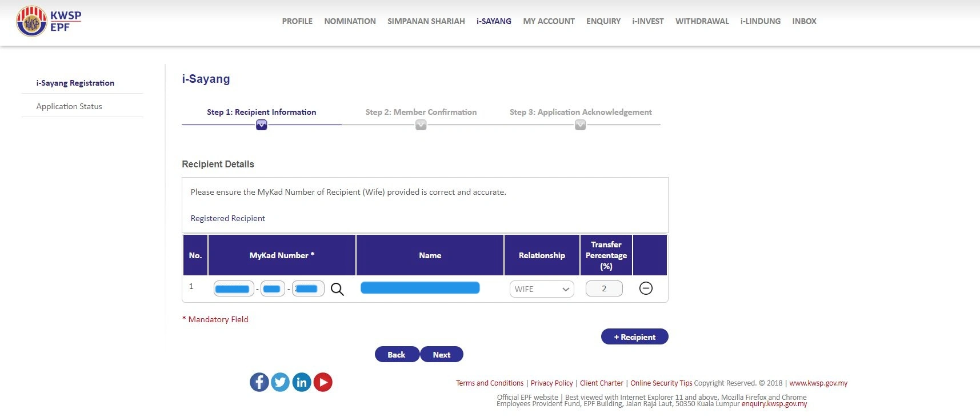Expand the Relationship dropdown showing WIFE
980x417 pixels.
click(x=541, y=289)
